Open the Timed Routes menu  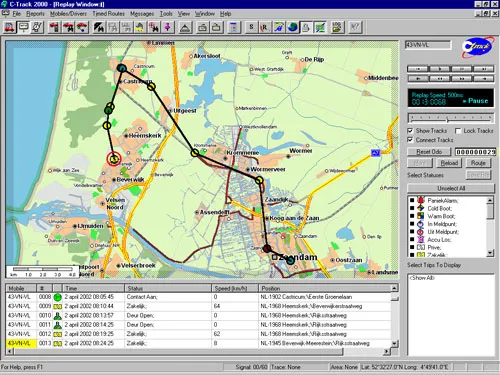click(108, 14)
